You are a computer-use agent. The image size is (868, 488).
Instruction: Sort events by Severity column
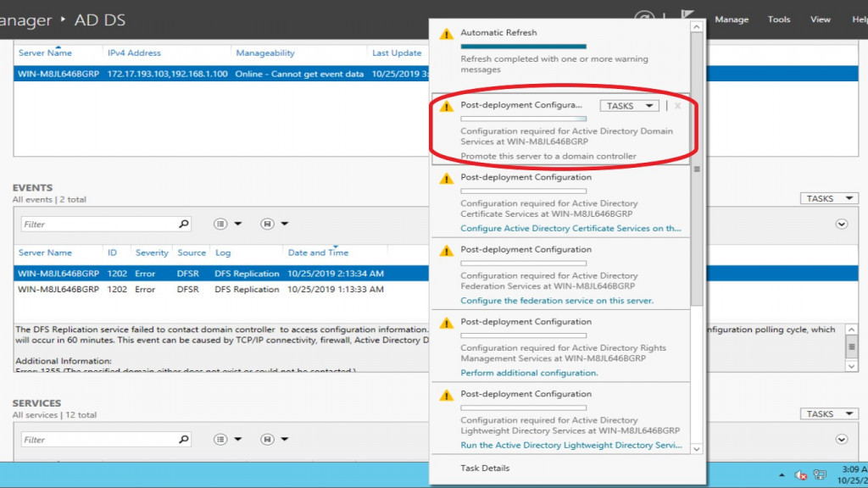pyautogui.click(x=152, y=252)
